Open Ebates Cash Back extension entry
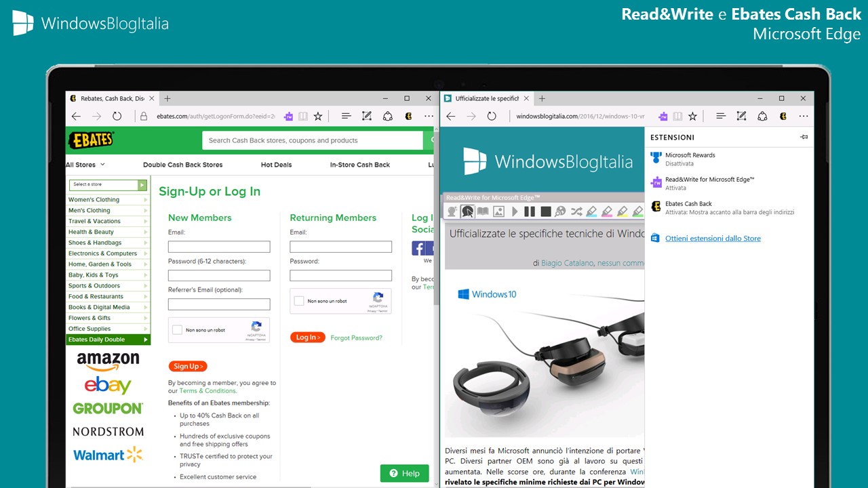 pos(729,207)
